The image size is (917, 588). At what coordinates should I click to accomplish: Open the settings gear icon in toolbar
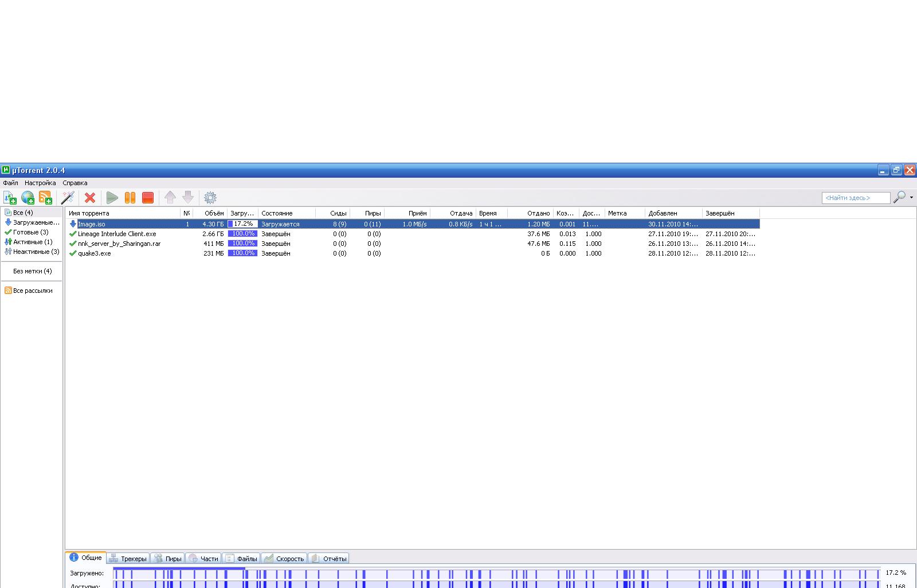coord(210,198)
